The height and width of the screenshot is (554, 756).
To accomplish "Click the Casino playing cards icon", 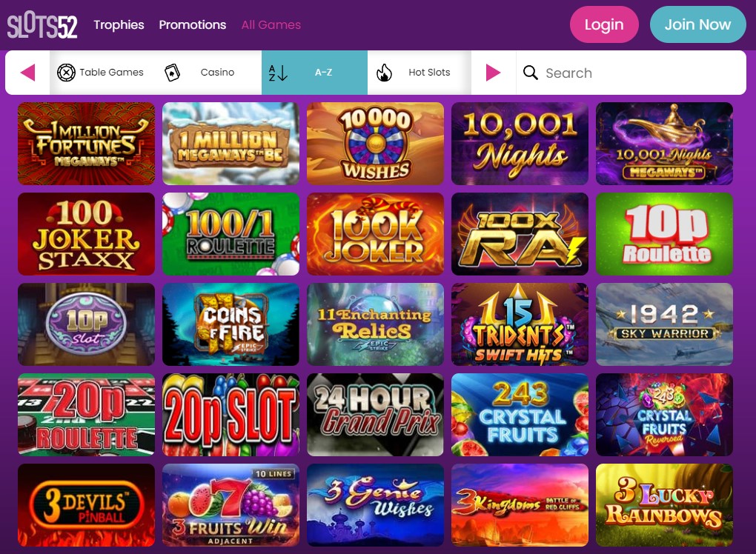I will (172, 73).
